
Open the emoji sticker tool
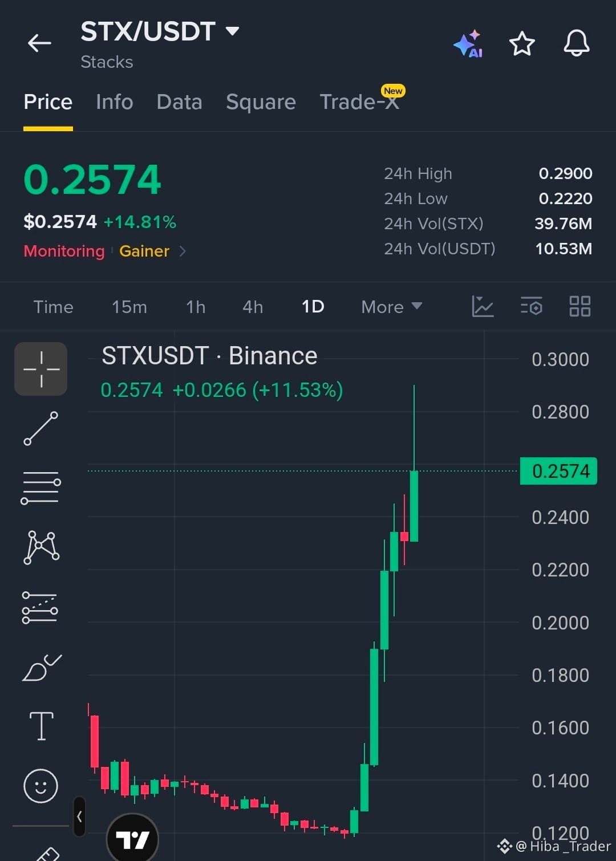pyautogui.click(x=40, y=786)
